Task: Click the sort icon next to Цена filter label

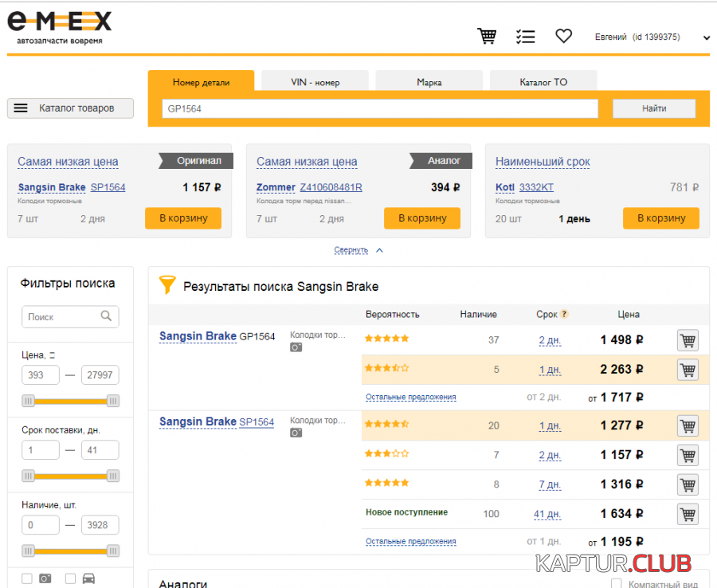Action: (52, 355)
